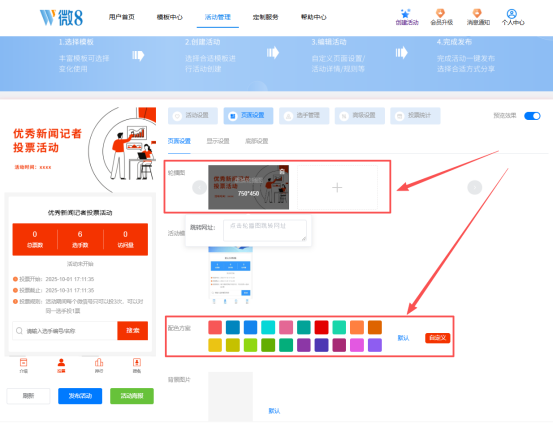Click the contestant search input in preview
The width and height of the screenshot is (553, 424).
(65, 331)
